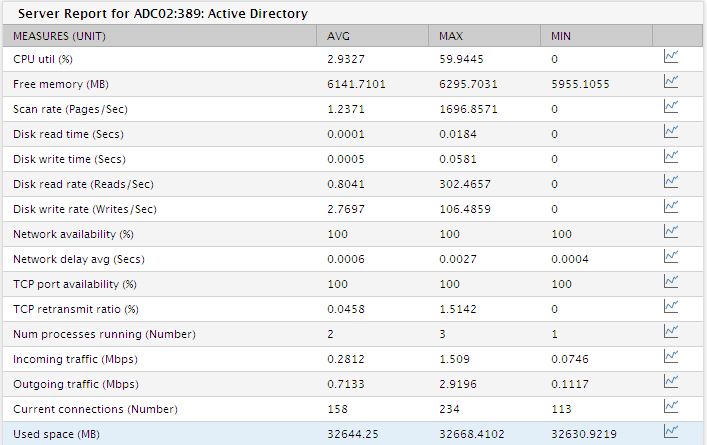Open the graph icon for Disk read time
Screen dimensions: 707x445
click(x=671, y=132)
